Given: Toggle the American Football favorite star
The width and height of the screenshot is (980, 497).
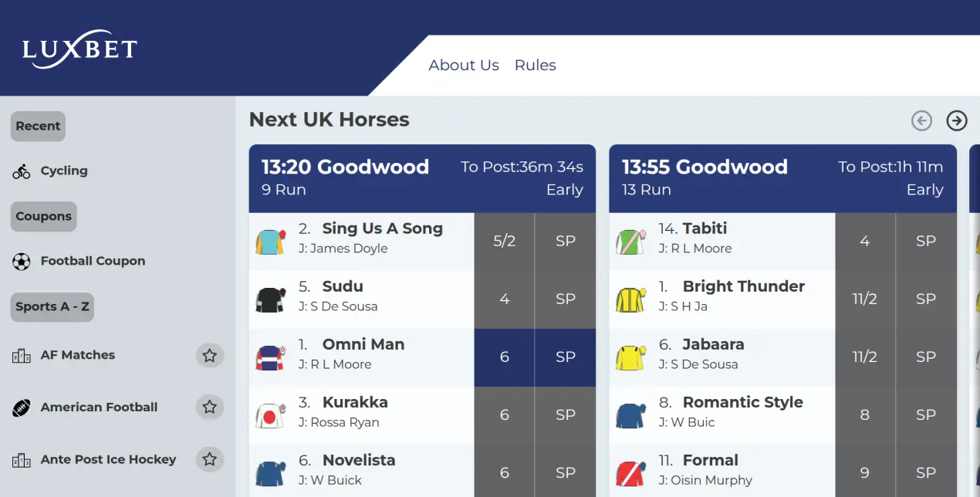Looking at the screenshot, I should (209, 407).
